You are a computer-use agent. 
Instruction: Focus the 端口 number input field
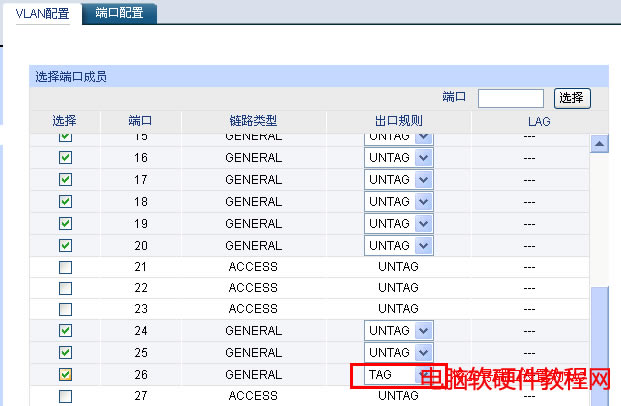tap(510, 98)
